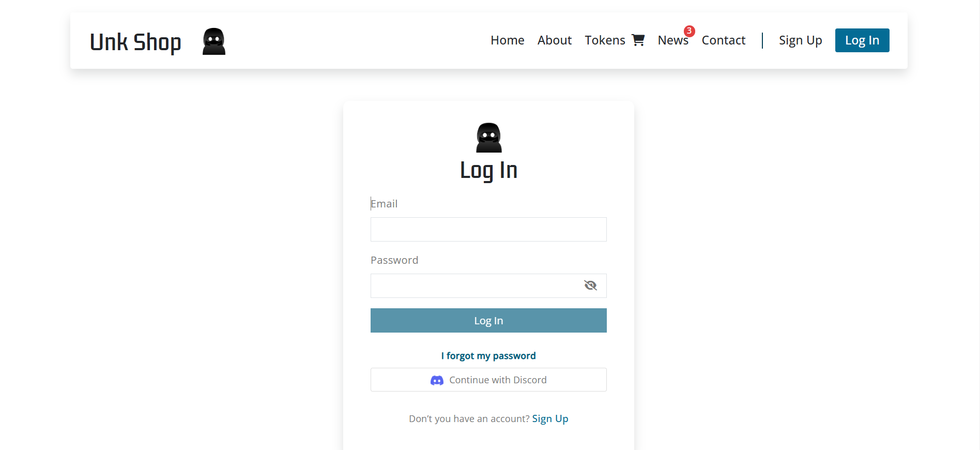Click the Unk Shop brand title
The image size is (980, 450).
coord(135,42)
